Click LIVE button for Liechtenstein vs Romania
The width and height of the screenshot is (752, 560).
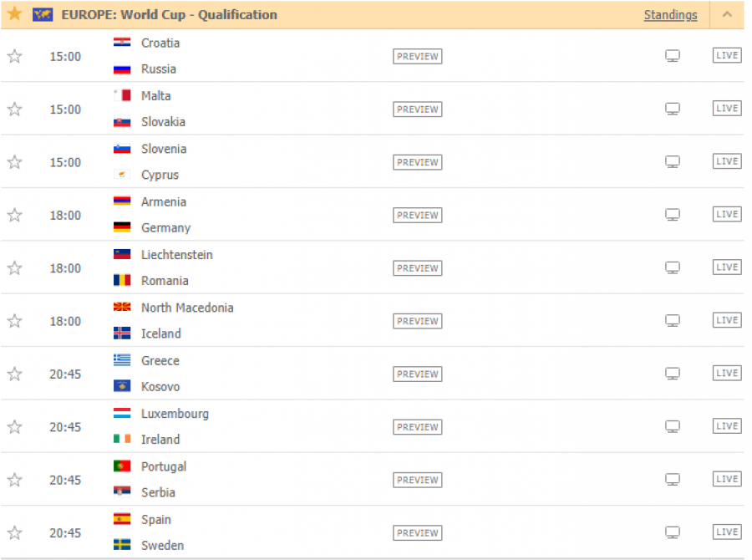(727, 267)
